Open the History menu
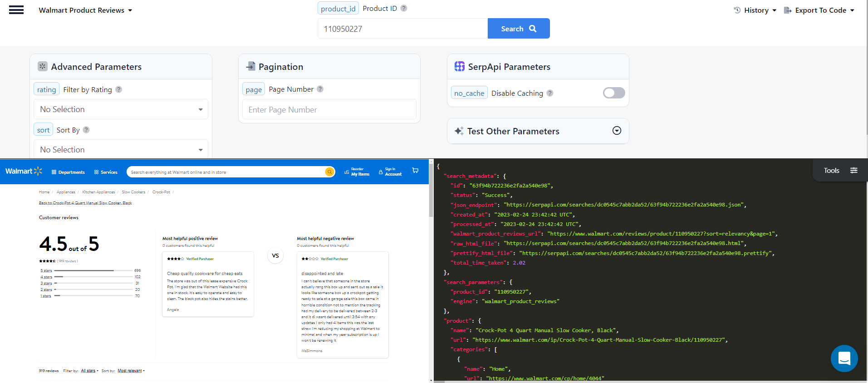The width and height of the screenshot is (868, 383). tap(755, 10)
